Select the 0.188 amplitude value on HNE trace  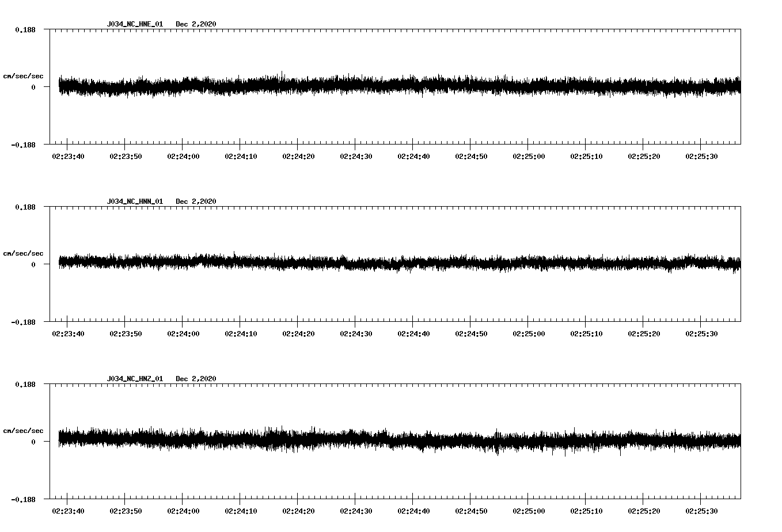click(26, 31)
